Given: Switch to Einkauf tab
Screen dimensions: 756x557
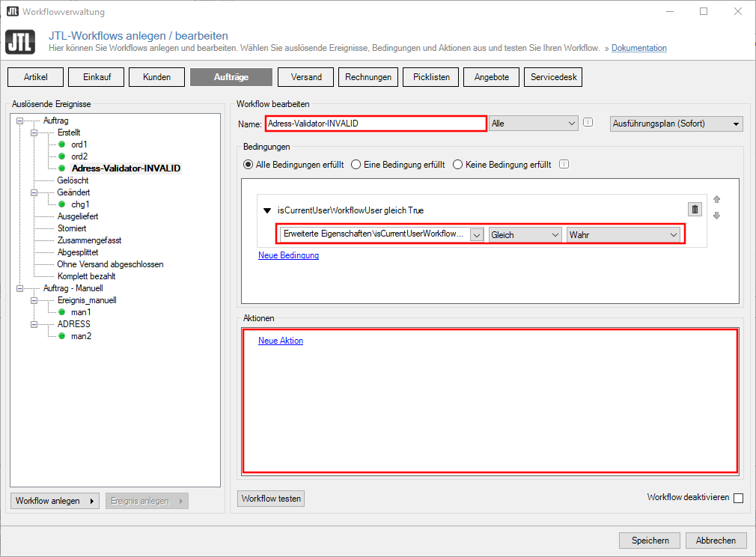Looking at the screenshot, I should coord(97,77).
